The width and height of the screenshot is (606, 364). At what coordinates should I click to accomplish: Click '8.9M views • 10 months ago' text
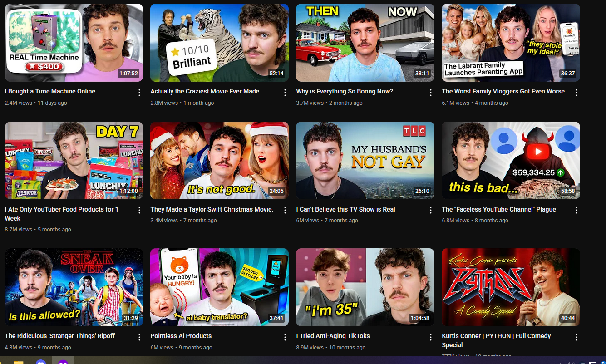pyautogui.click(x=331, y=348)
